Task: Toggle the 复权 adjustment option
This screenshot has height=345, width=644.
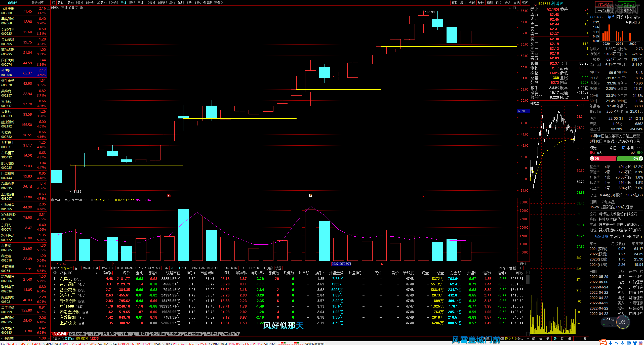Action: [455, 3]
